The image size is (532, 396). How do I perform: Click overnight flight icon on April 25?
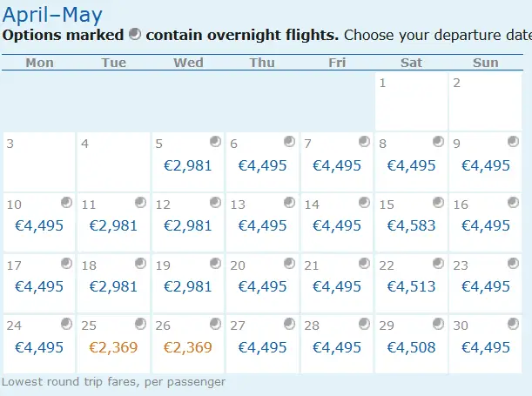click(x=141, y=325)
